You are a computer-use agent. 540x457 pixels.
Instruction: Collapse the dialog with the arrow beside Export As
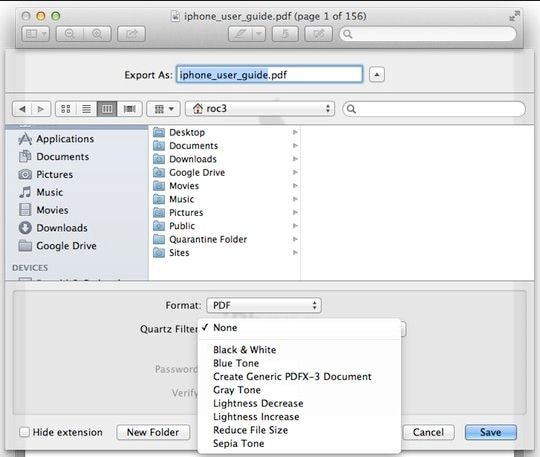377,75
